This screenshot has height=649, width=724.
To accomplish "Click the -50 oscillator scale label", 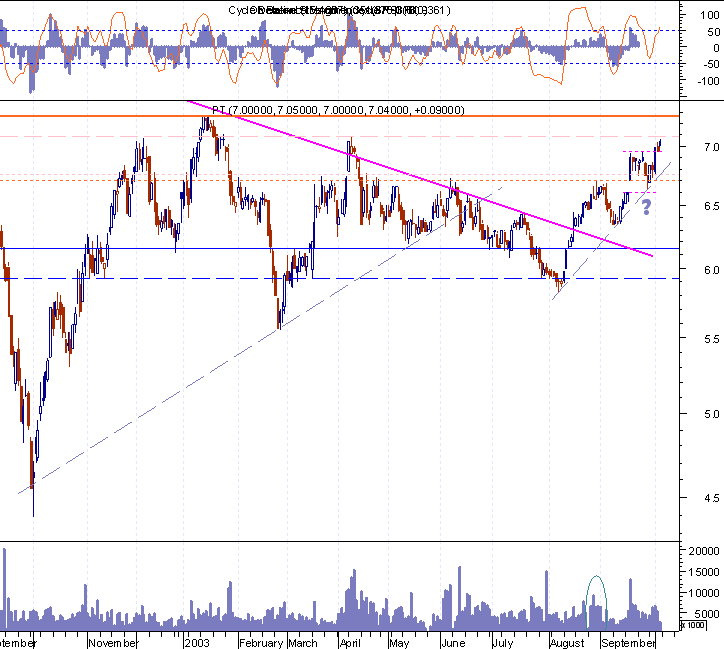I will pos(711,64).
